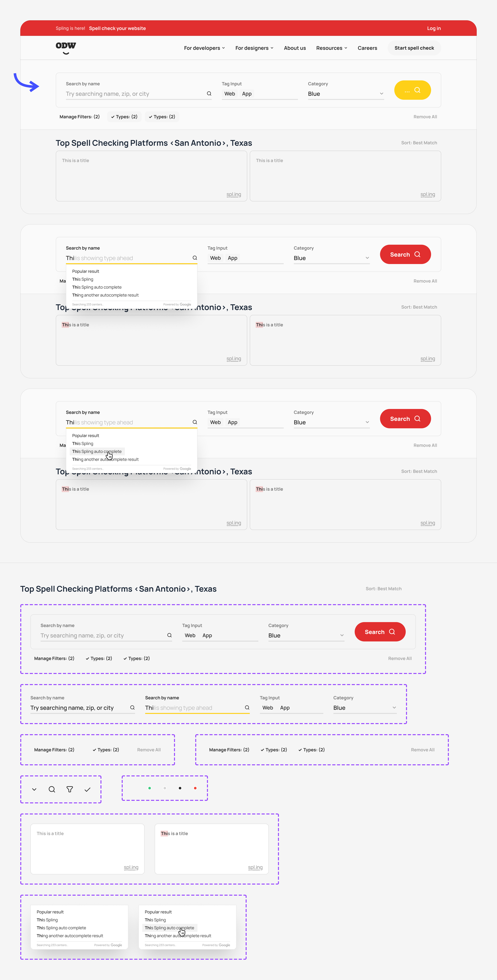Click the red status dot

(195, 788)
